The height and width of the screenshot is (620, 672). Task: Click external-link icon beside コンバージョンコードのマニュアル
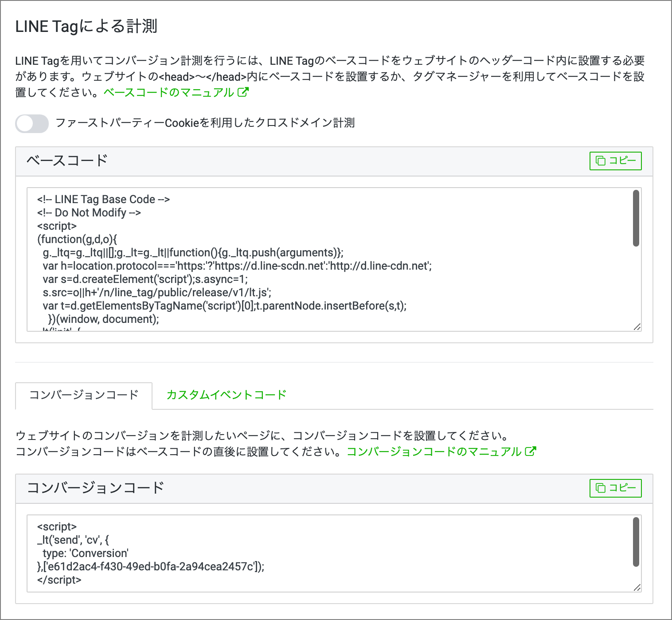pos(531,451)
